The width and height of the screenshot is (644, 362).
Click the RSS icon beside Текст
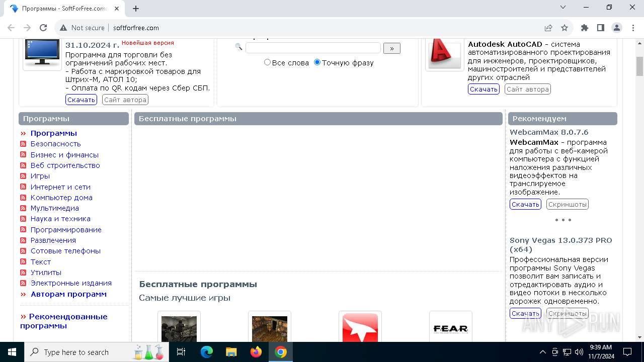tap(23, 262)
